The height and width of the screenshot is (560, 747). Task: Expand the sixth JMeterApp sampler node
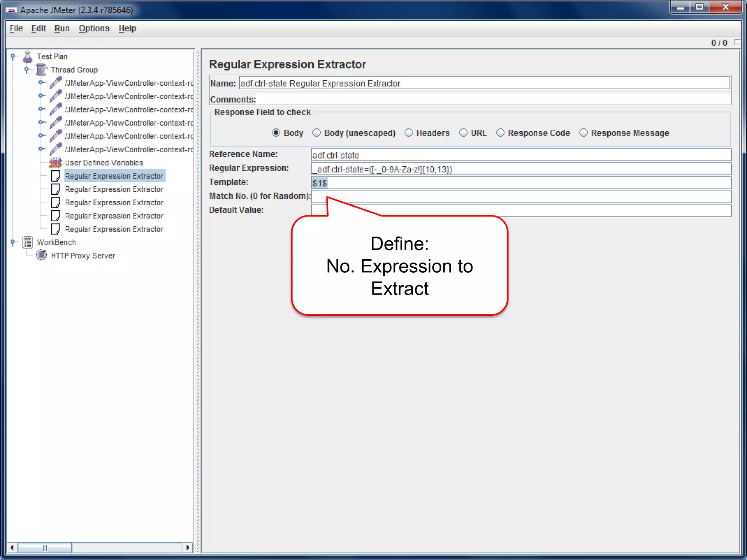tap(42, 149)
